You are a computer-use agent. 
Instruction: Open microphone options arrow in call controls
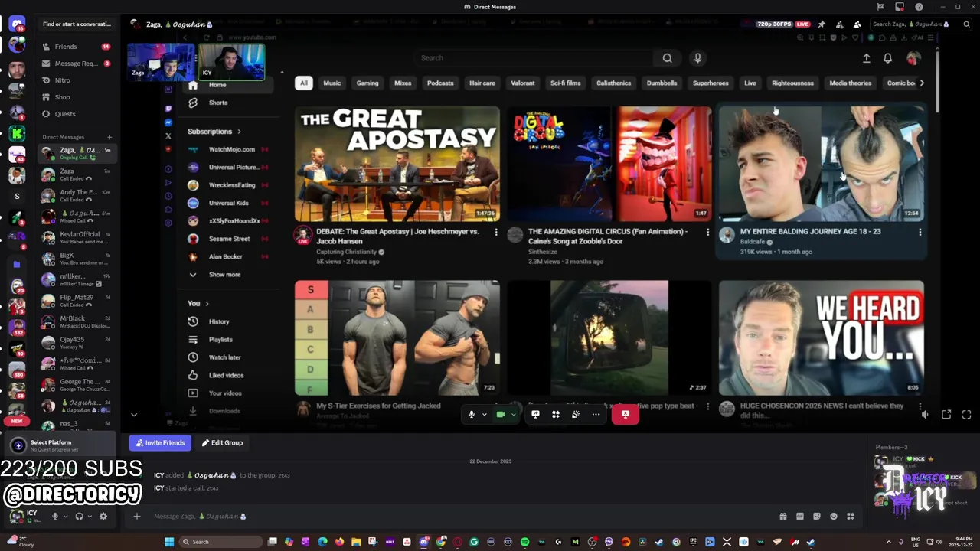[x=484, y=414]
